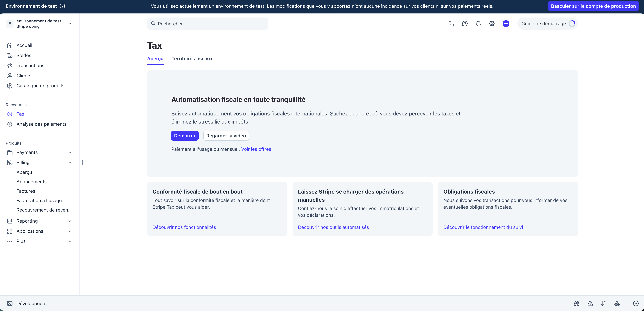The height and width of the screenshot is (311, 644).
Task: Click the test environment info icon
Action: coord(62,6)
